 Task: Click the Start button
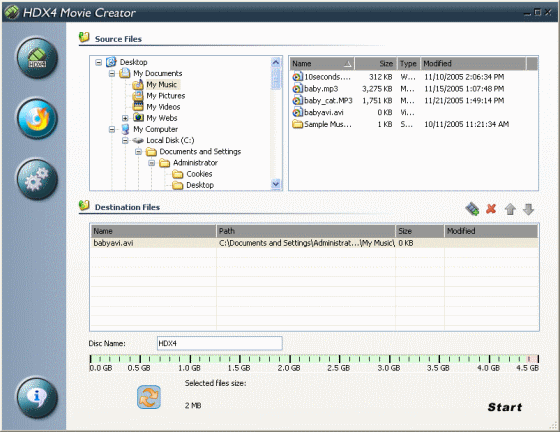(x=505, y=407)
